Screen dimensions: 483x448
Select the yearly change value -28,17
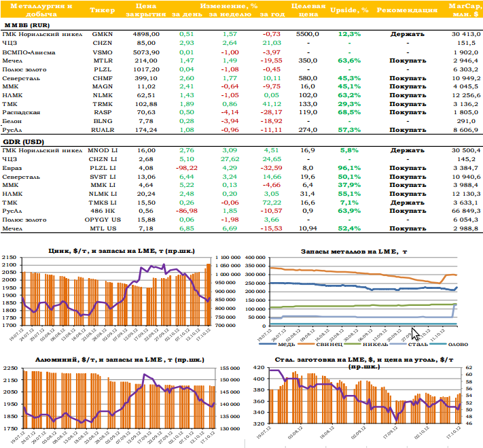(271, 113)
